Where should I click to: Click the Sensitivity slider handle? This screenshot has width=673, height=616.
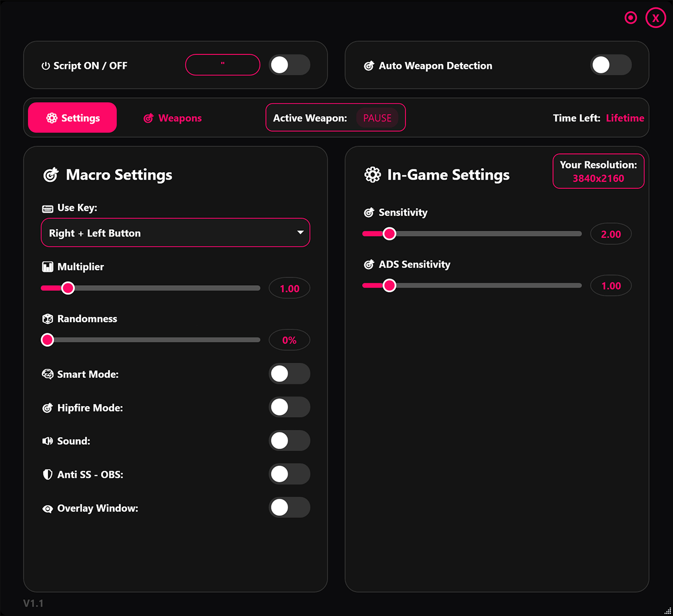click(389, 233)
